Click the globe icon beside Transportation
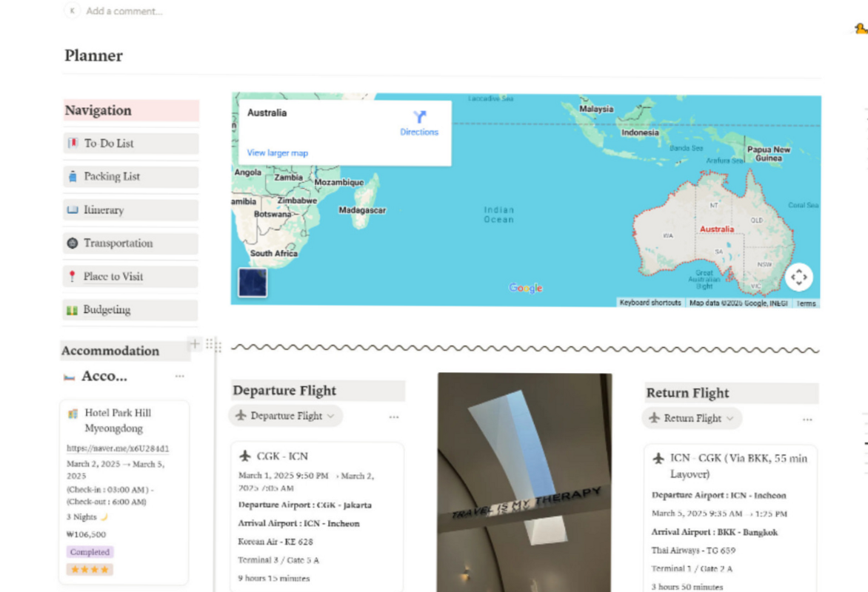Image resolution: width=868 pixels, height=592 pixels. [73, 243]
